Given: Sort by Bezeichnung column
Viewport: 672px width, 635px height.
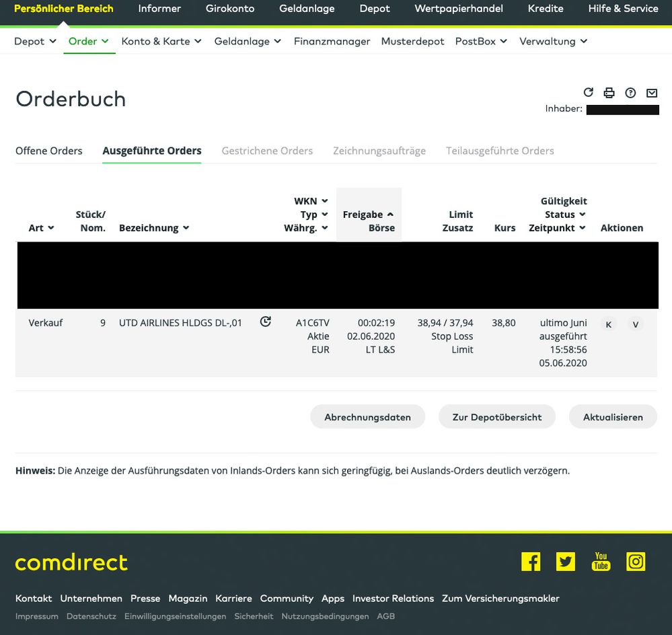Looking at the screenshot, I should click(x=154, y=228).
